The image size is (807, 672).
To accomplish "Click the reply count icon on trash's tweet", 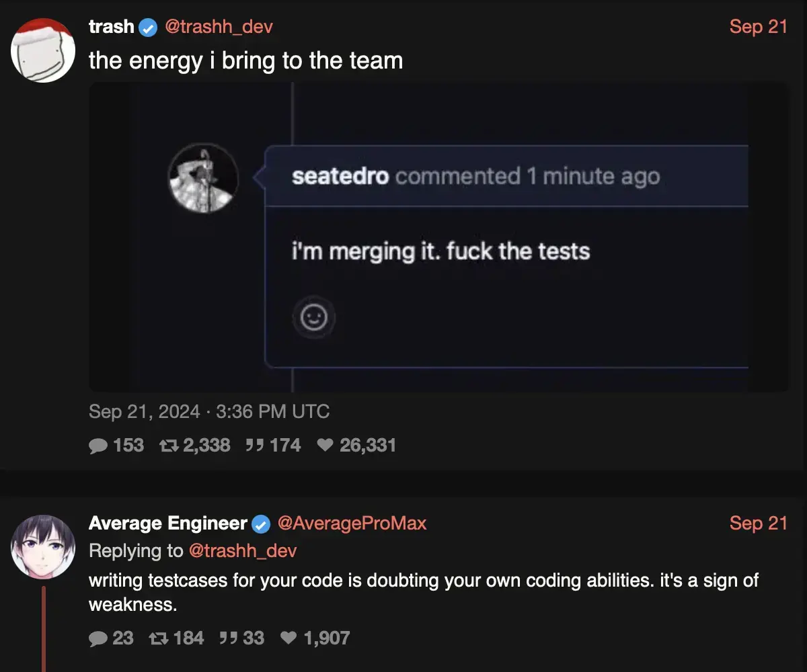I will 98,446.
